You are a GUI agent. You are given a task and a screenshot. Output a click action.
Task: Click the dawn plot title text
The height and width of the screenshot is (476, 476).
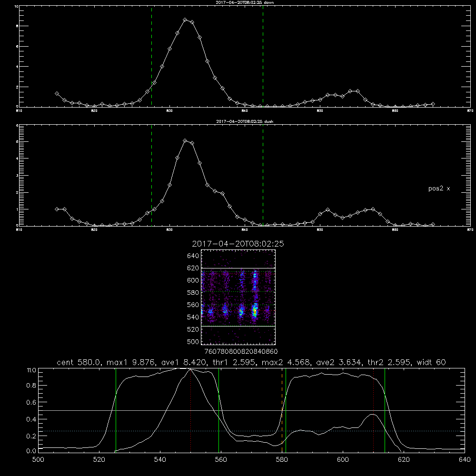245,2
